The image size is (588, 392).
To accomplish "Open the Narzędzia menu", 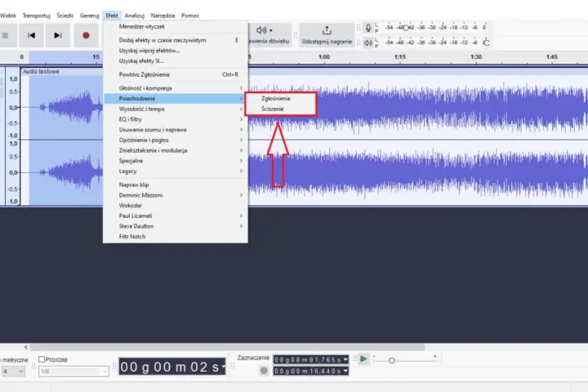I will [x=163, y=16].
